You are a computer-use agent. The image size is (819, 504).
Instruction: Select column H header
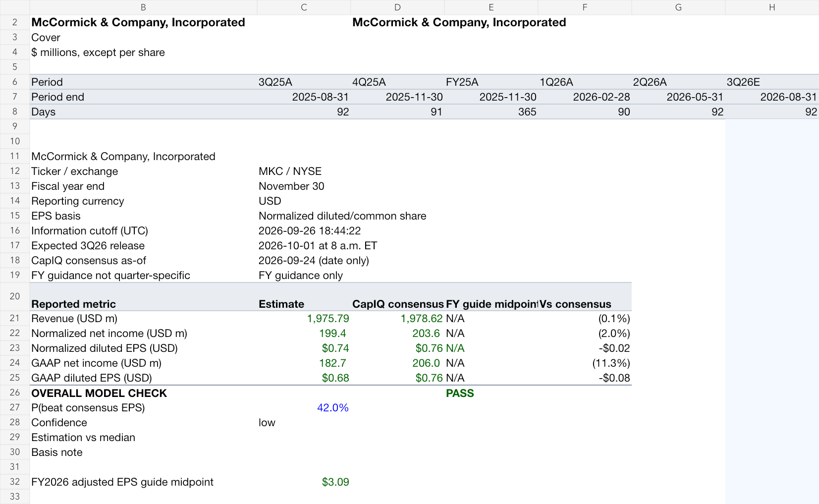[772, 7]
